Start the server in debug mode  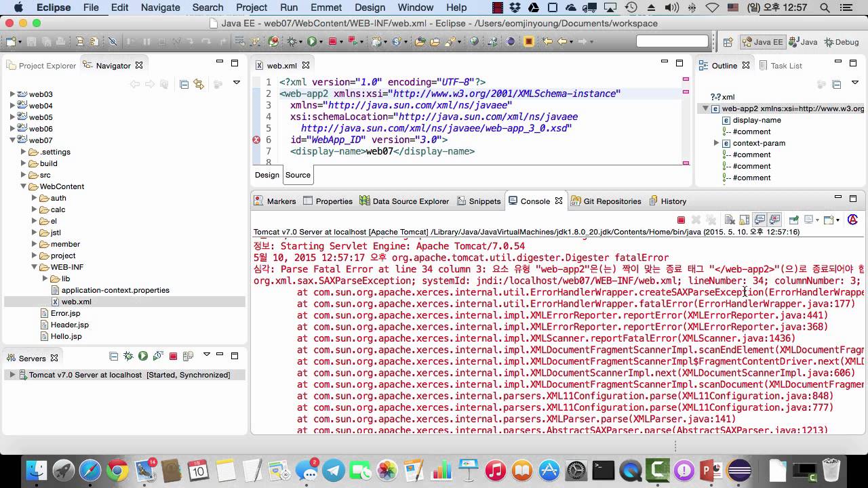(128, 356)
